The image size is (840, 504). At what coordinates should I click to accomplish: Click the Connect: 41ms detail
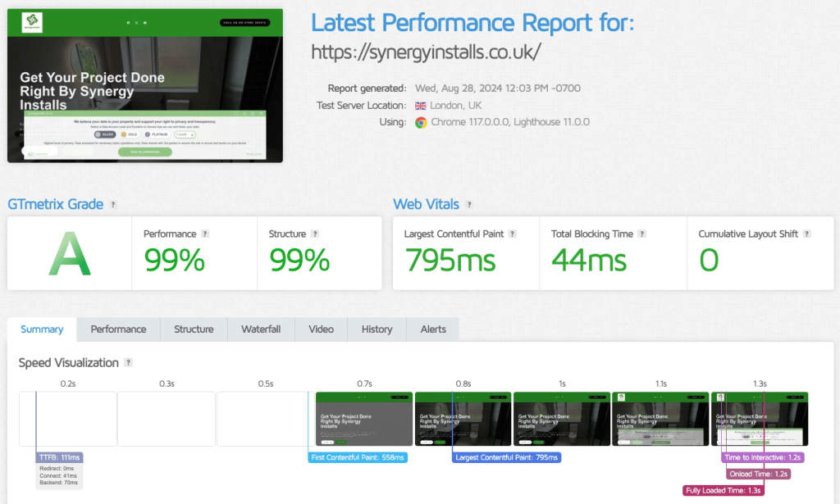click(58, 475)
